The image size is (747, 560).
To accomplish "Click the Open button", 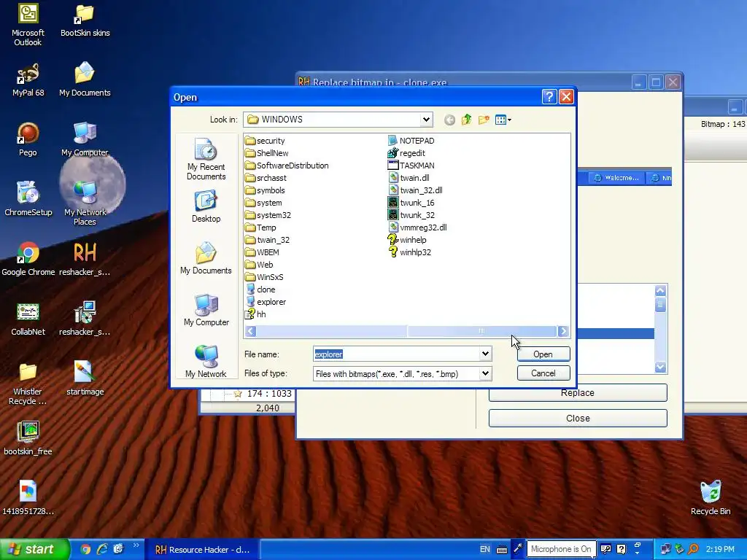I will click(543, 354).
